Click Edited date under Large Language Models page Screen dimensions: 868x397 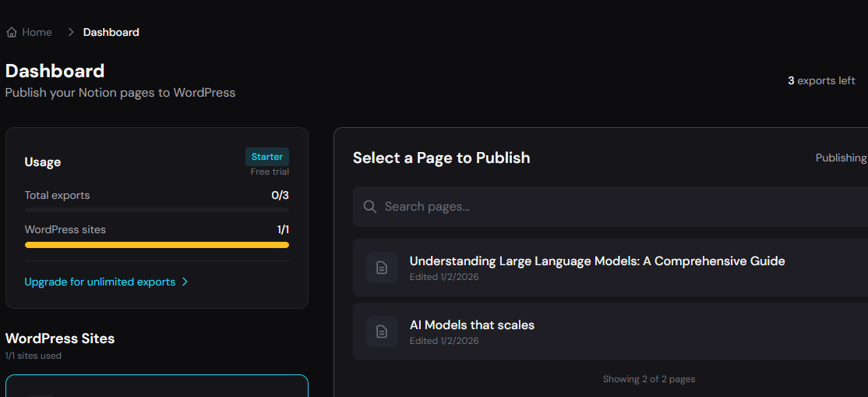point(444,277)
